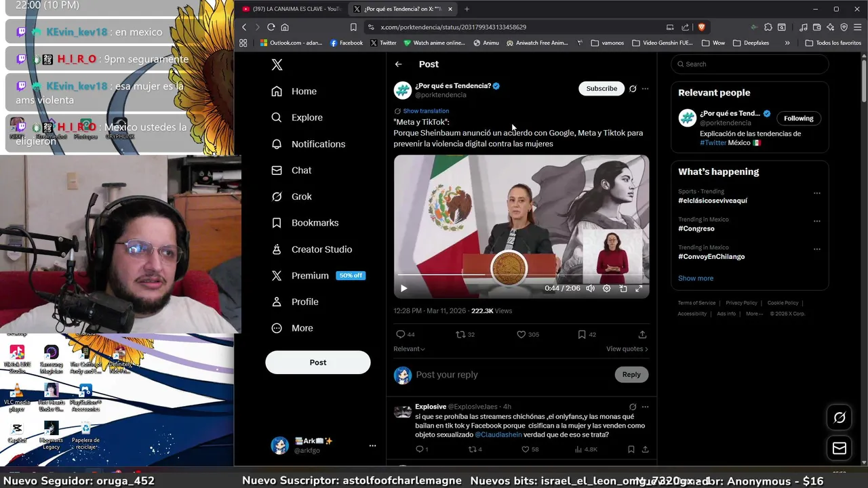
Task: Open main post's more options dots
Action: point(645,89)
